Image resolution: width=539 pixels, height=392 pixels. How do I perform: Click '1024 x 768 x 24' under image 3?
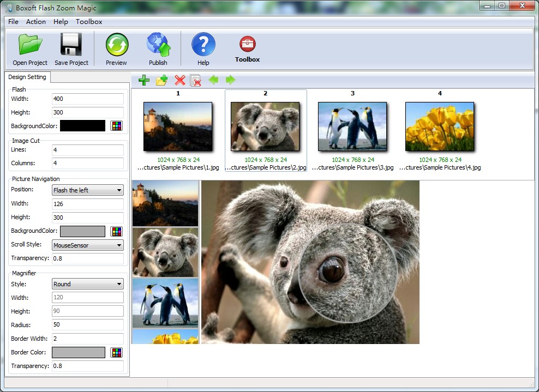[x=353, y=160]
